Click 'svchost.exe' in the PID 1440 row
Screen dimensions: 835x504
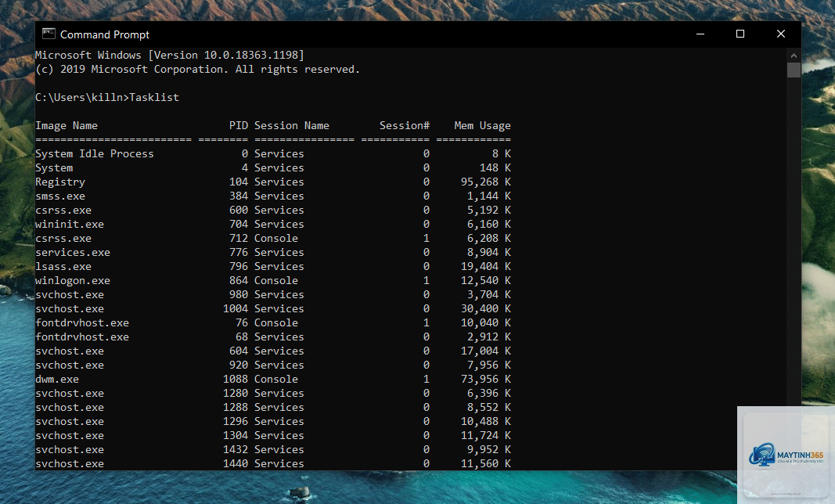pos(70,463)
